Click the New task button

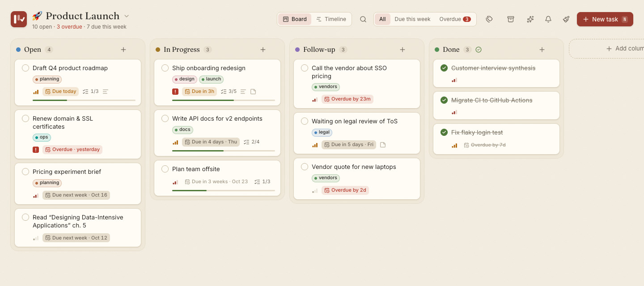605,19
